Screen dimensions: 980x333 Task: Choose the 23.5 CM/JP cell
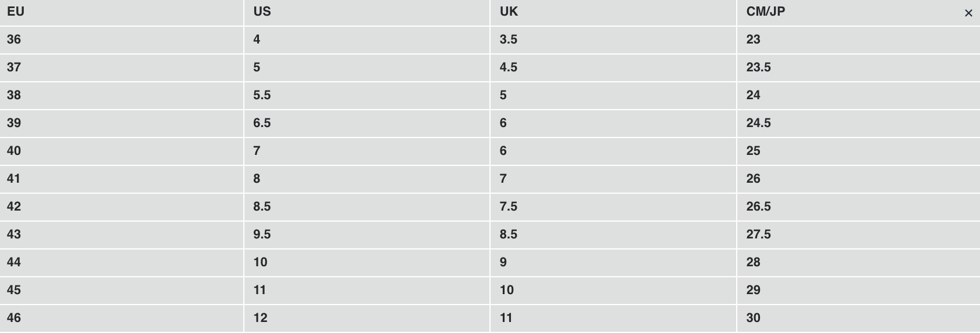coord(758,67)
